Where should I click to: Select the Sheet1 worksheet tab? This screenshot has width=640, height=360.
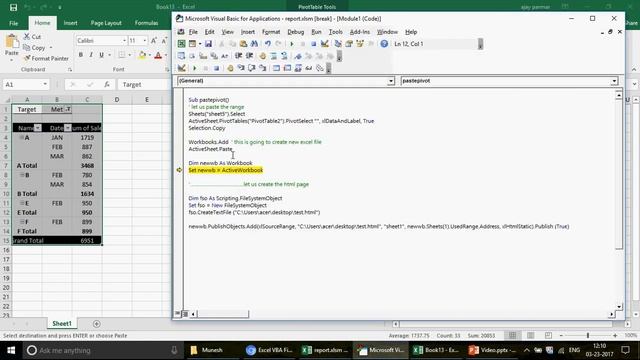point(62,323)
